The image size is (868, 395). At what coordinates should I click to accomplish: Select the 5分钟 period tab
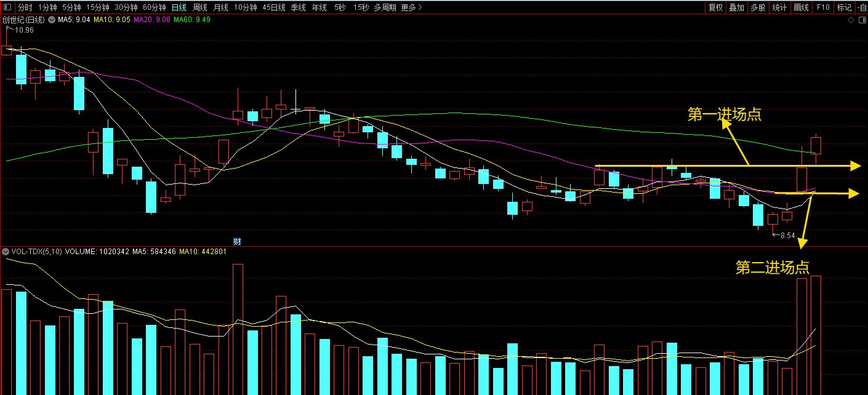click(x=71, y=7)
